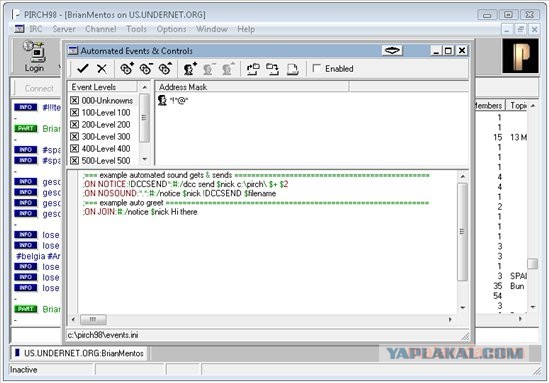Toggle the 500-Level 500 checkbox
549x383 pixels.
tap(74, 160)
